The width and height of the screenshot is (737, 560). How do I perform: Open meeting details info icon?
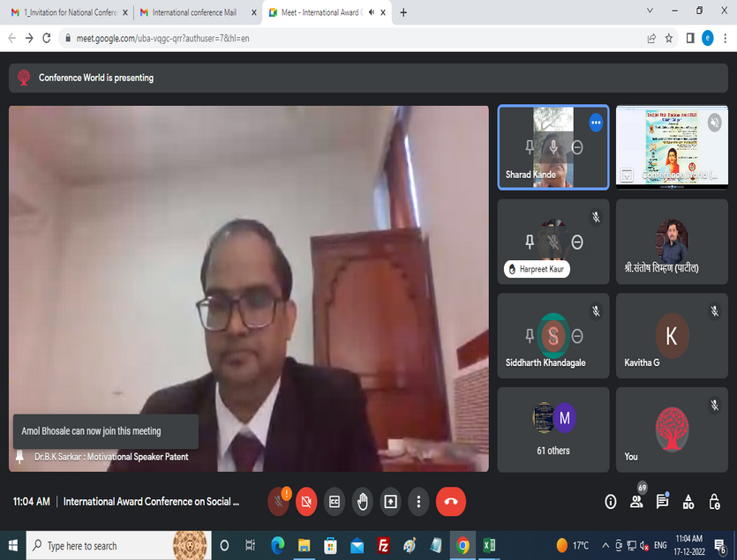point(610,502)
